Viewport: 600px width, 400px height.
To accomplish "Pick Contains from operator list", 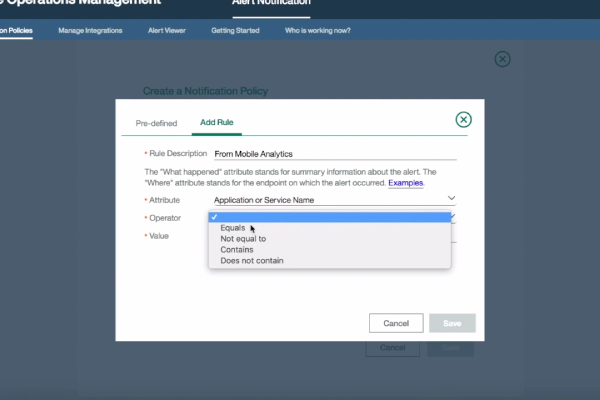I will point(329,250).
